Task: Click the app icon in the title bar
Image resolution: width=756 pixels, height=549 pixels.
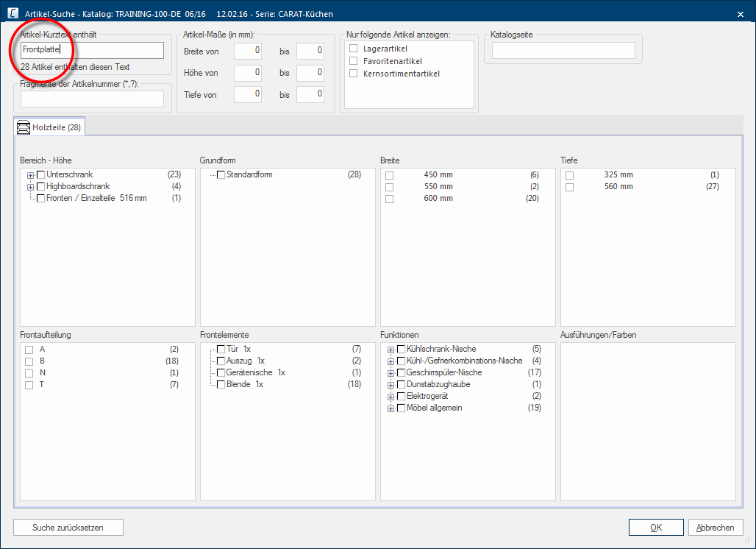Action: click(x=12, y=13)
